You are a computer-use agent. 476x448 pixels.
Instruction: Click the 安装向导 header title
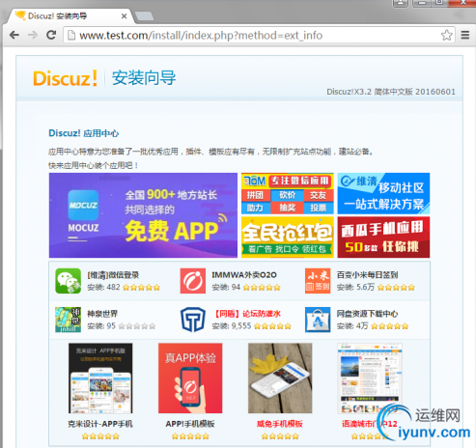pyautogui.click(x=144, y=78)
